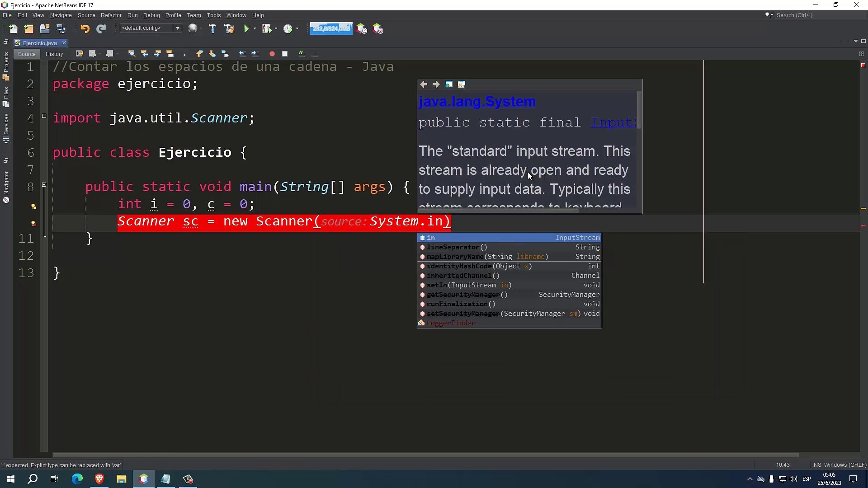
Task: Click the Build Project hammer icon
Action: tap(212, 29)
